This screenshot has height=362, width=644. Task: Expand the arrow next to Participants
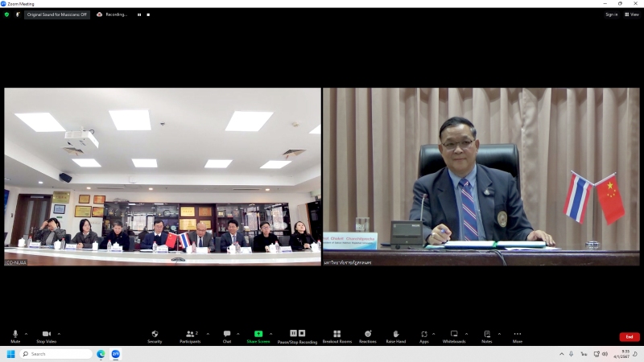pyautogui.click(x=208, y=334)
